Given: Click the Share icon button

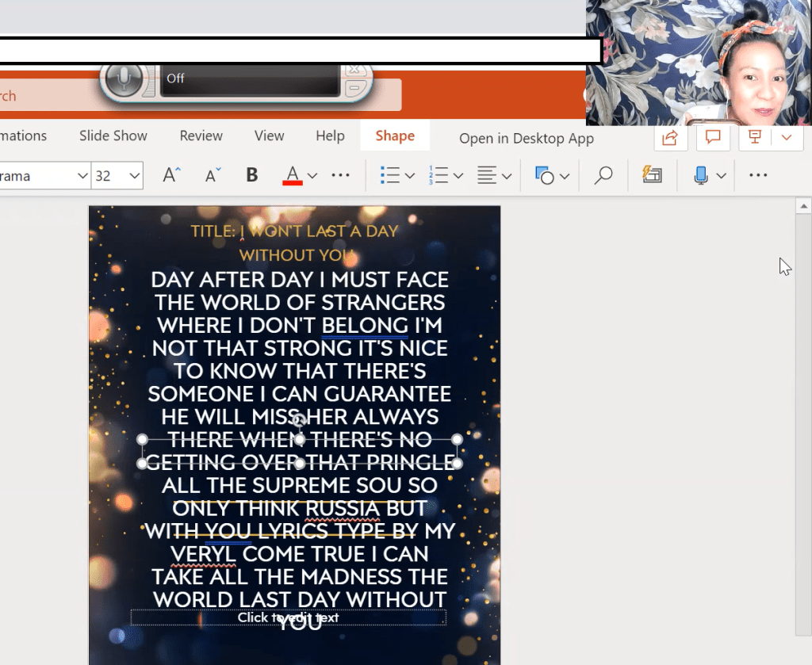Looking at the screenshot, I should tap(670, 138).
